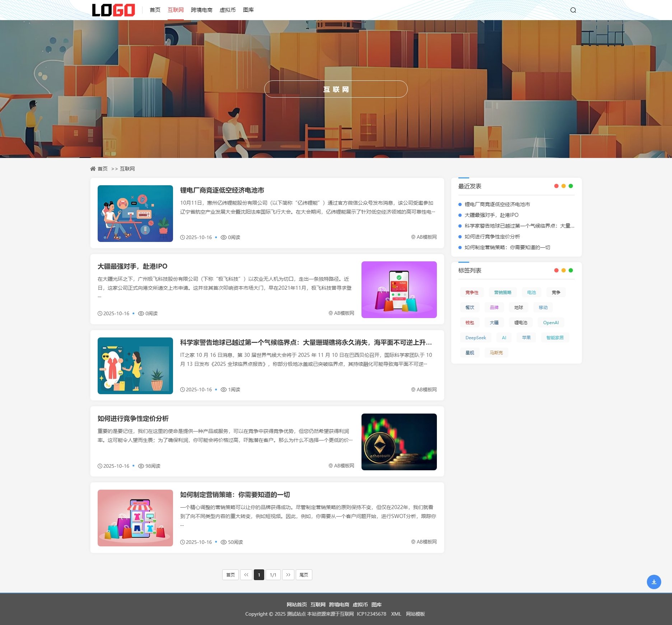
Task: Select the OpenAI tag
Action: coord(551,323)
